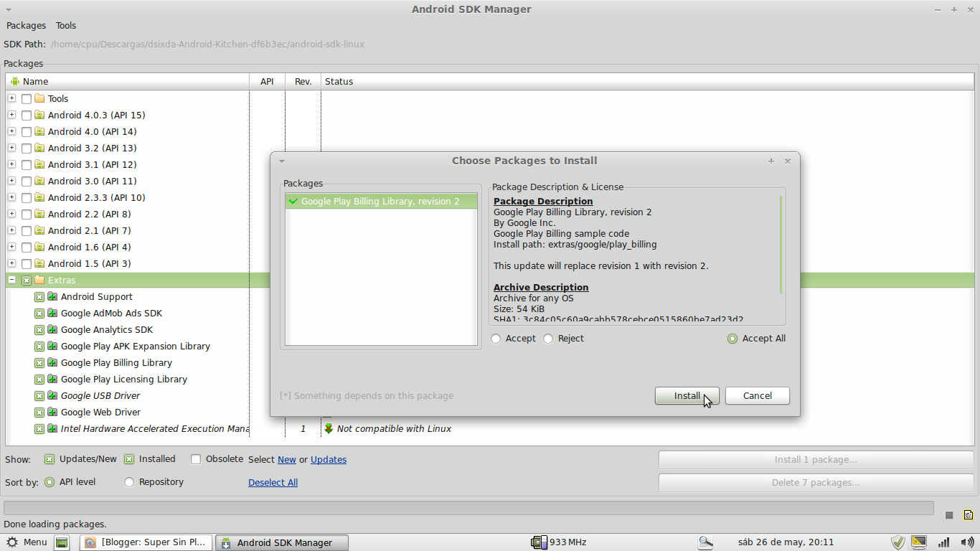Image resolution: width=980 pixels, height=551 pixels.
Task: Click the Deselect All link
Action: click(x=273, y=483)
